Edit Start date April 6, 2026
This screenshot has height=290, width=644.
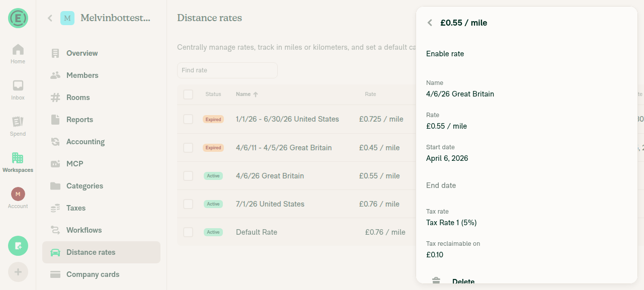click(527, 153)
